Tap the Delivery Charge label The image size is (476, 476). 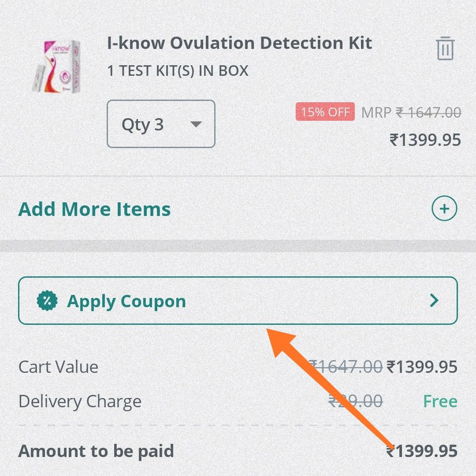(x=80, y=402)
